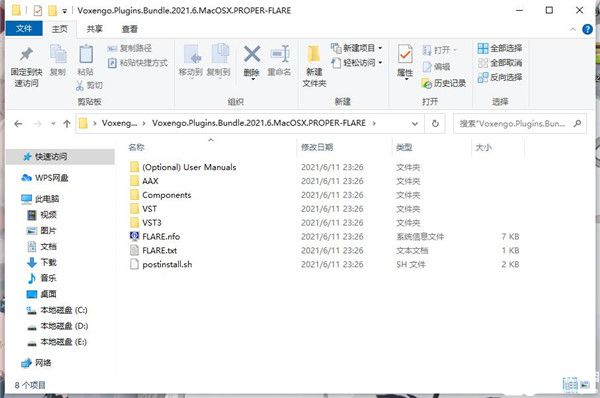Click the Forward navigation arrow
600x398 pixels.
[38, 124]
